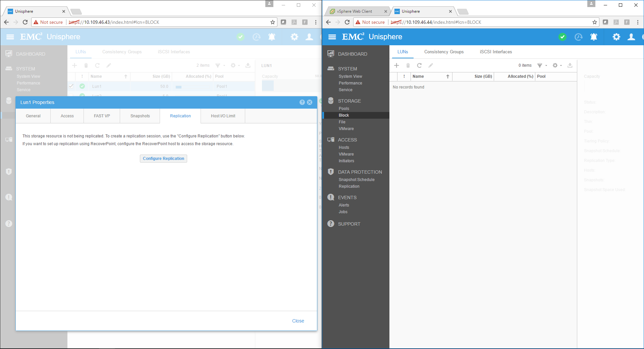644x349 pixels.
Task: Click the help icon in Lun1 Properties dialog
Action: 302,102
